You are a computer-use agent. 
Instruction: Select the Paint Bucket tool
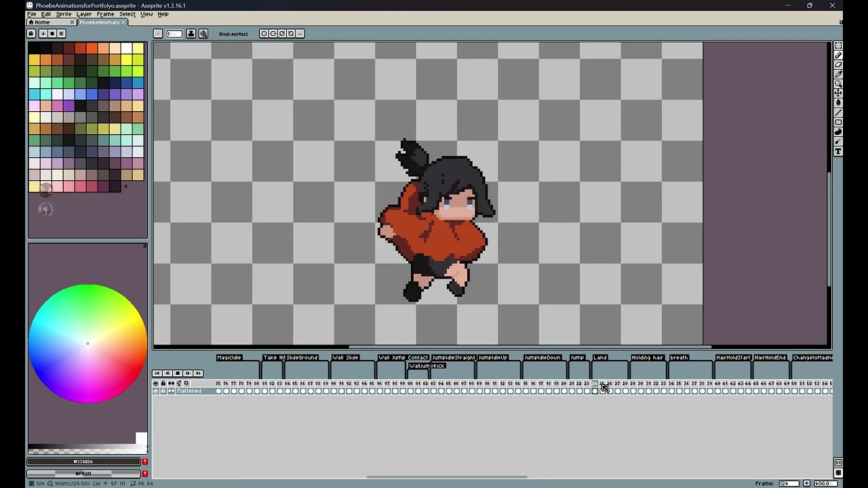(x=838, y=103)
